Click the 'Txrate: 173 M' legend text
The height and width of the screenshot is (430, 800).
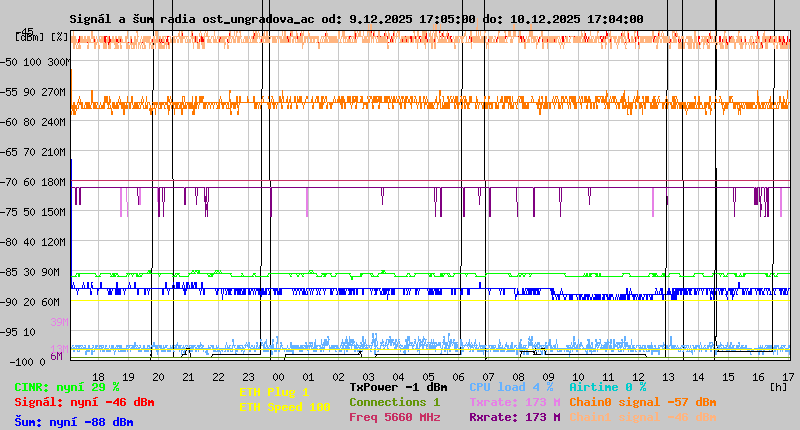pos(515,402)
